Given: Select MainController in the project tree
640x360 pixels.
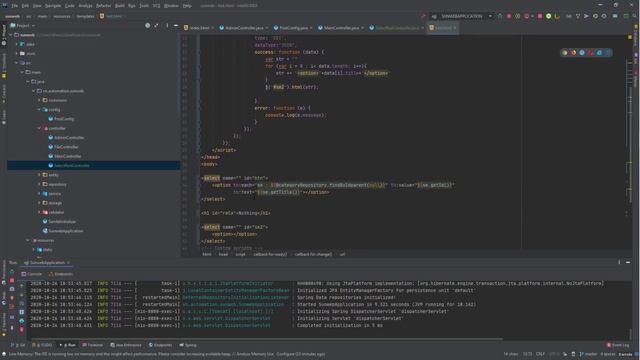Looking at the screenshot, I should point(67,156).
